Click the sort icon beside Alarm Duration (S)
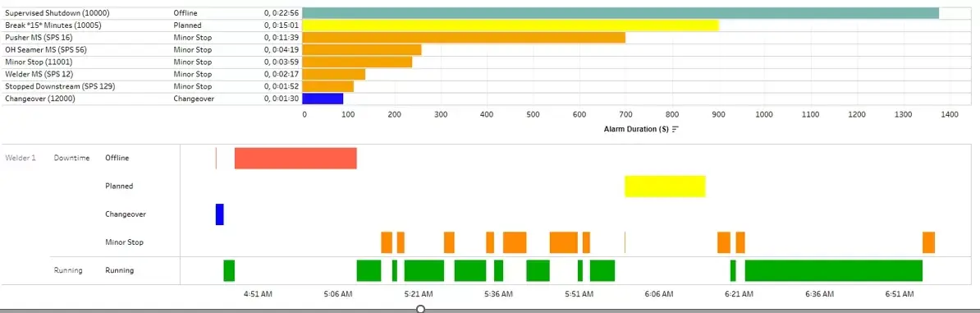980x313 pixels. [675, 130]
